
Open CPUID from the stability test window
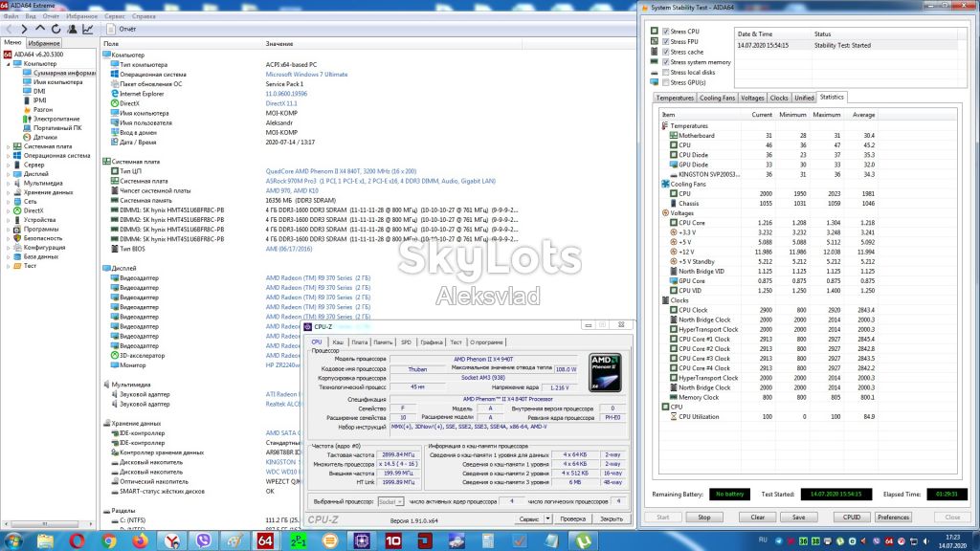(851, 518)
